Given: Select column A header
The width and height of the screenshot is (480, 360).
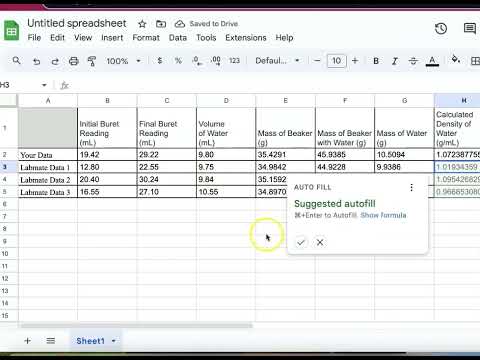Looking at the screenshot, I should 48,100.
